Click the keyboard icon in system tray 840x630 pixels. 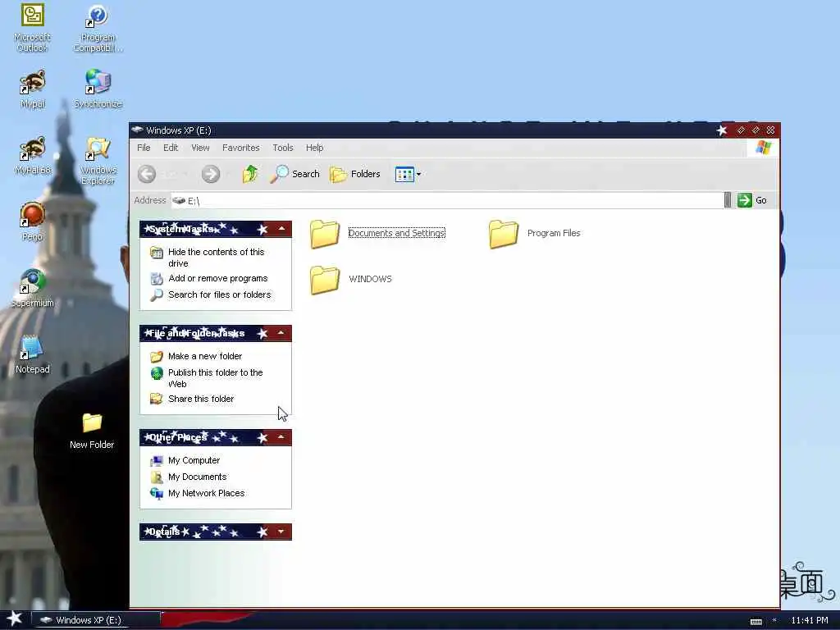click(756, 621)
